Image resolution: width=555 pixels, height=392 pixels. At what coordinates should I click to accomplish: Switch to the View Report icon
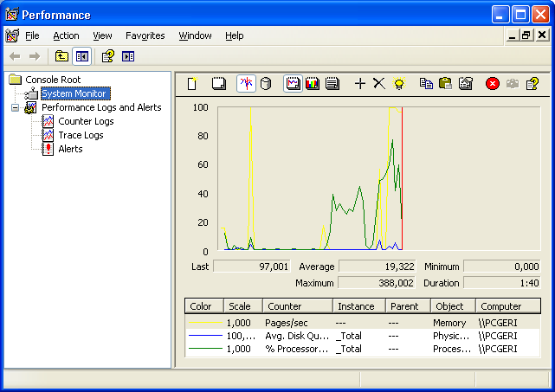[332, 84]
